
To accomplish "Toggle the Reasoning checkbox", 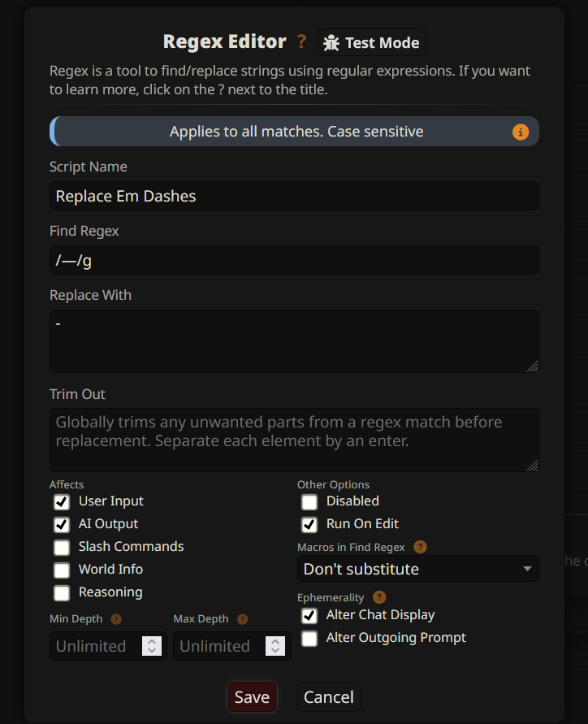I will pyautogui.click(x=62, y=592).
